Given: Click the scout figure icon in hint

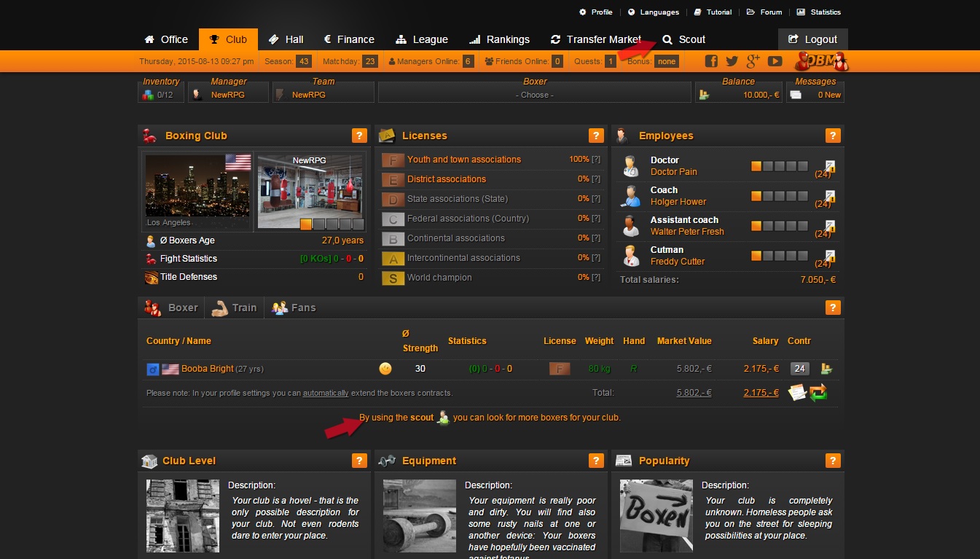Looking at the screenshot, I should (x=442, y=418).
